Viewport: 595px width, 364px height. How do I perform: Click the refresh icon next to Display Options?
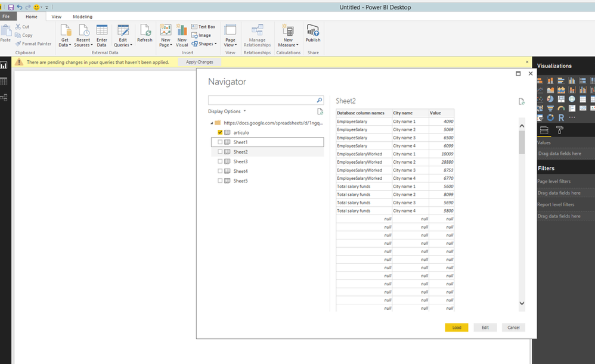pos(320,111)
